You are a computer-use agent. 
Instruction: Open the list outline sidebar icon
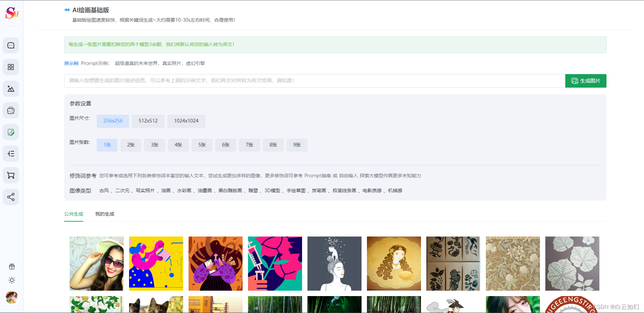[x=11, y=154]
